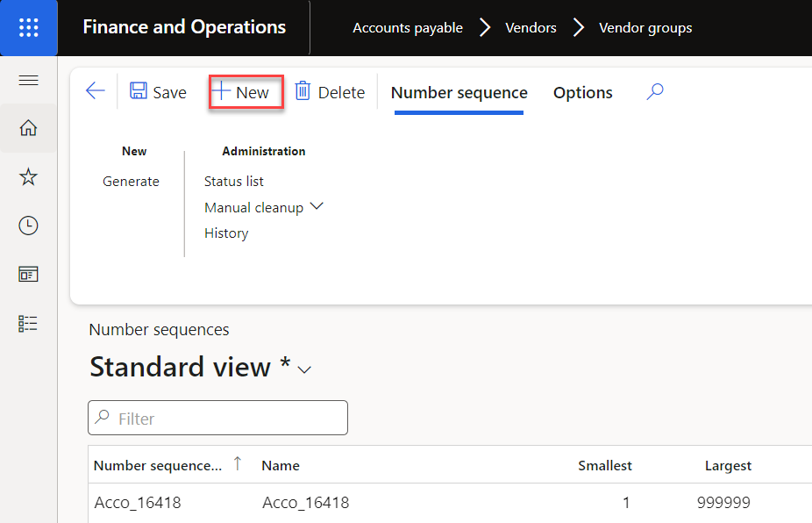
Task: Click Vendor groups breadcrumb
Action: click(x=645, y=27)
